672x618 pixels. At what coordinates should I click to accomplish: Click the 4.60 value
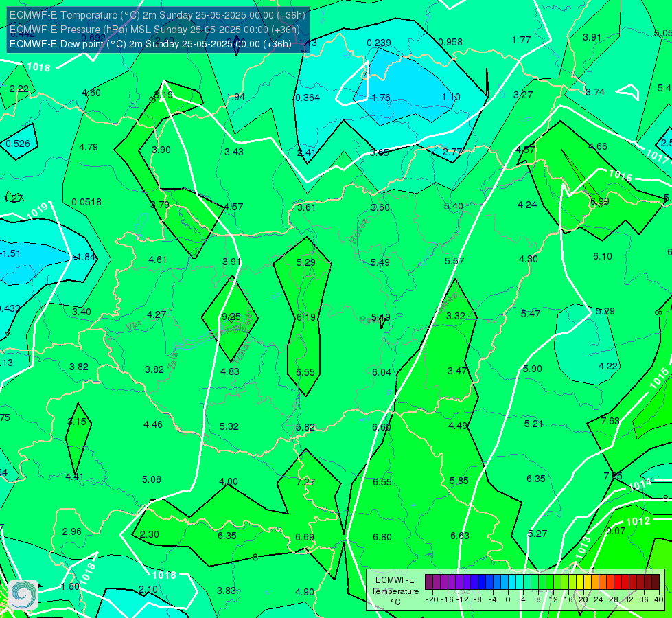91,93
